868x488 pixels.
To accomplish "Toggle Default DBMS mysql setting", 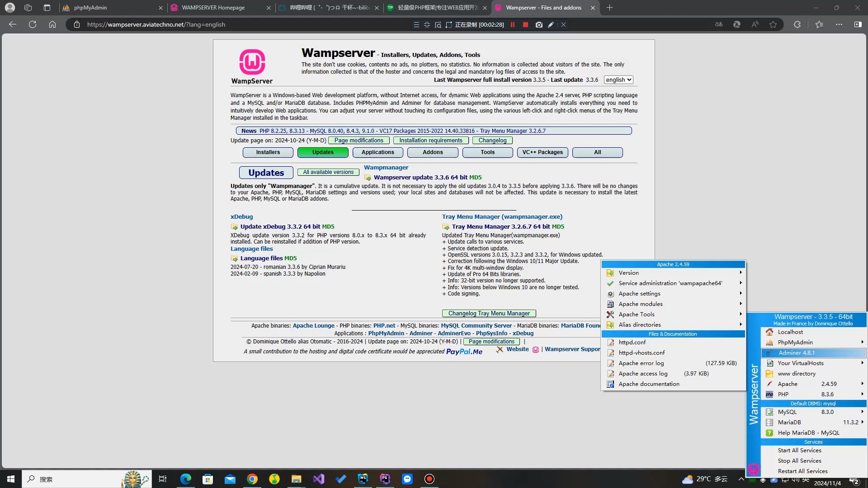I will tap(813, 404).
